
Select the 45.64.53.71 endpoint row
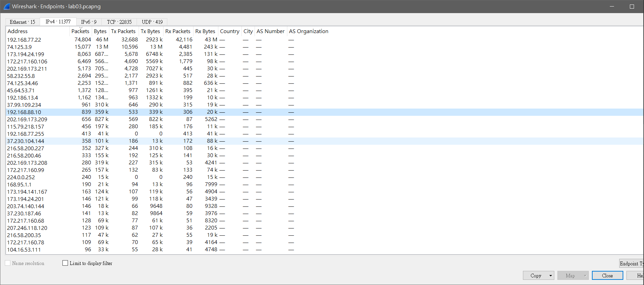324,90
